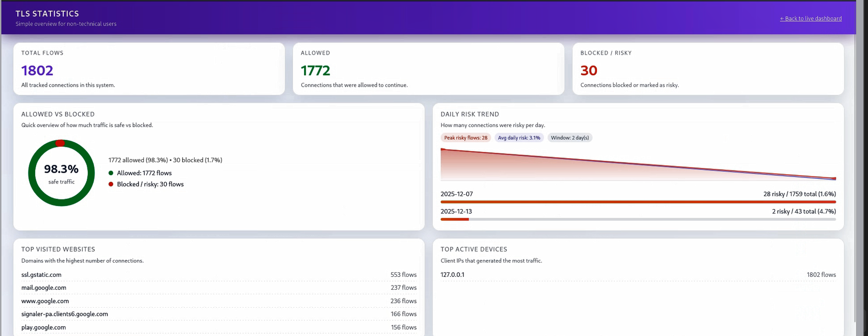Select mail.google.com row
The width and height of the screenshot is (868, 336).
click(x=44, y=288)
